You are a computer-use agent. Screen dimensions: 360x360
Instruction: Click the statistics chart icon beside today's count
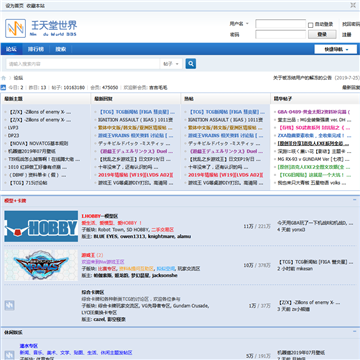click(3, 88)
